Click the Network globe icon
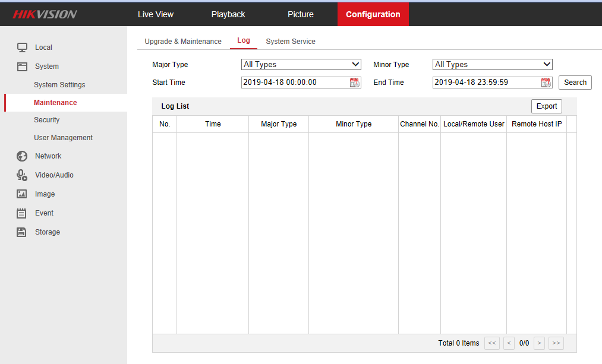The height and width of the screenshot is (364, 602). 22,156
